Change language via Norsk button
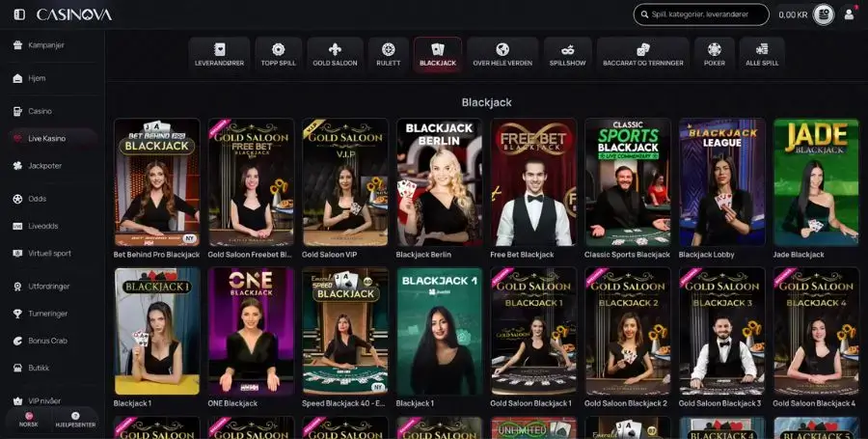 pos(28,420)
